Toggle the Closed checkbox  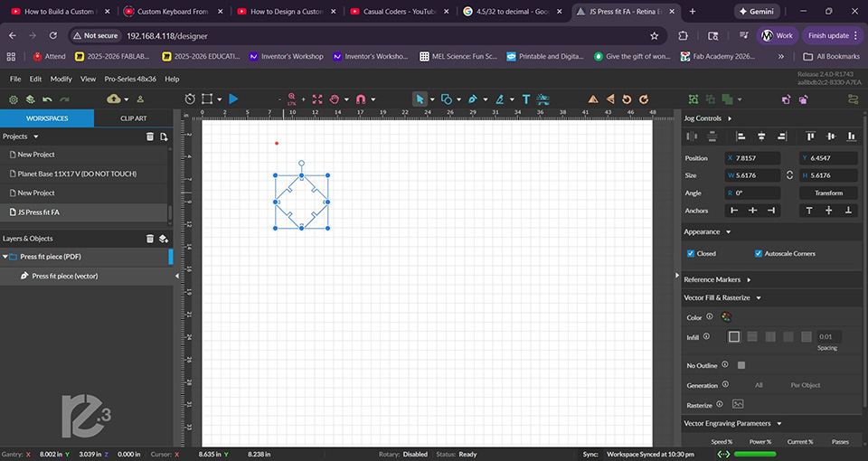pos(690,253)
